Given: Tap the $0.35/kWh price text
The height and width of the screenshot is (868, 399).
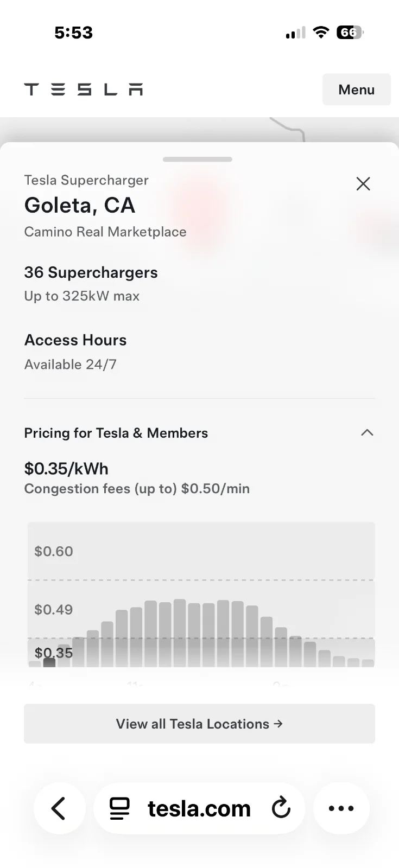Looking at the screenshot, I should pyautogui.click(x=66, y=469).
